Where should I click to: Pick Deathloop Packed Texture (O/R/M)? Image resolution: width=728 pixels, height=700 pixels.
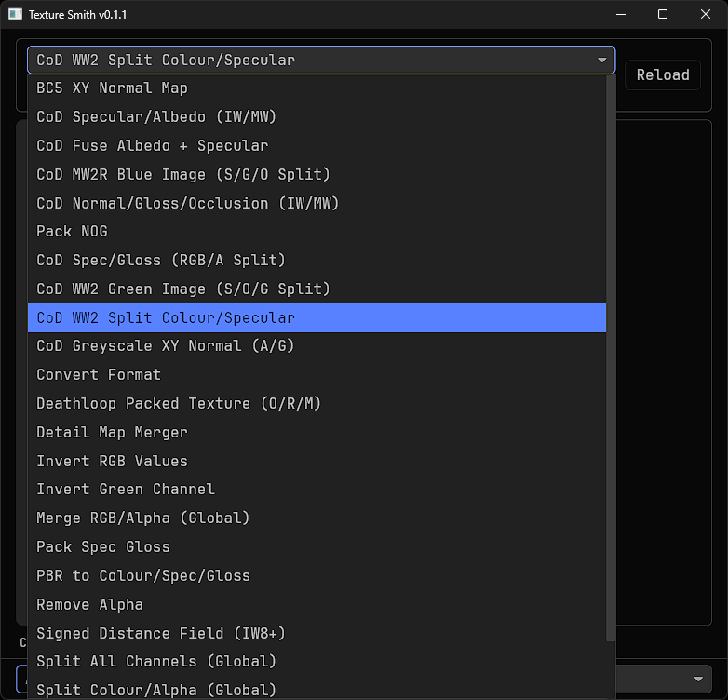317,404
